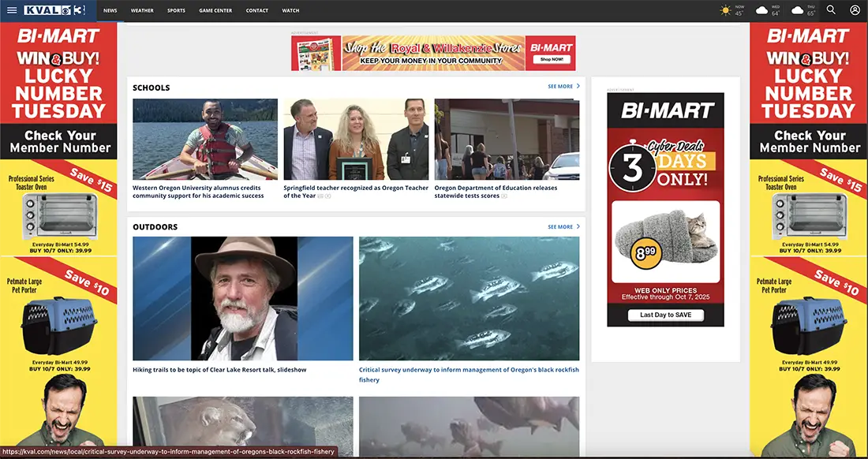This screenshot has height=459, width=868.
Task: Click SEE MORE in the Outdoors section
Action: click(x=560, y=226)
